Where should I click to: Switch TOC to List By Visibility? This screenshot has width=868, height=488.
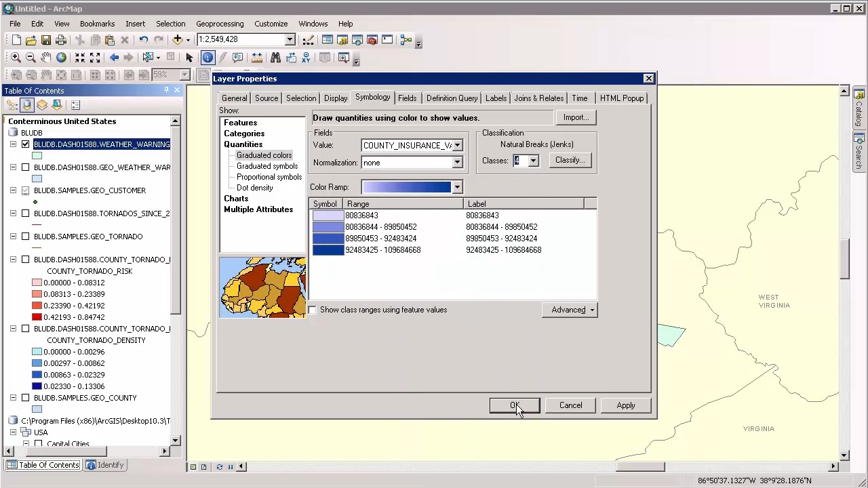[42, 105]
